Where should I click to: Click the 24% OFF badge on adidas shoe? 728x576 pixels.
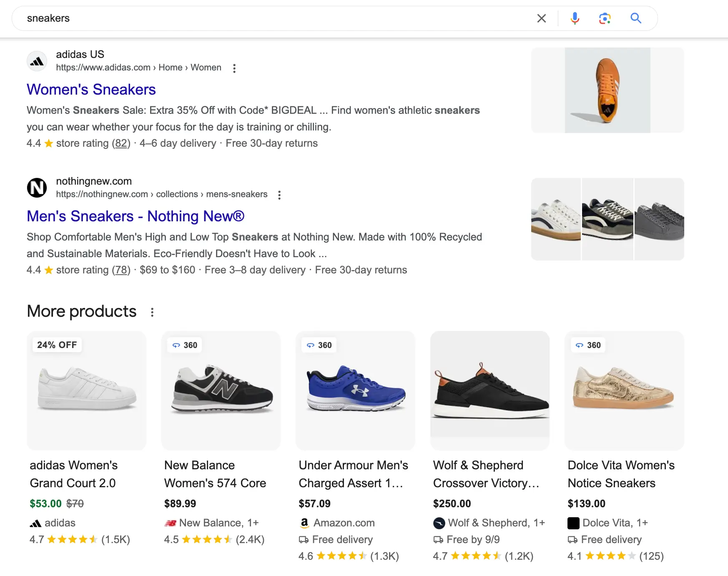[x=57, y=345]
